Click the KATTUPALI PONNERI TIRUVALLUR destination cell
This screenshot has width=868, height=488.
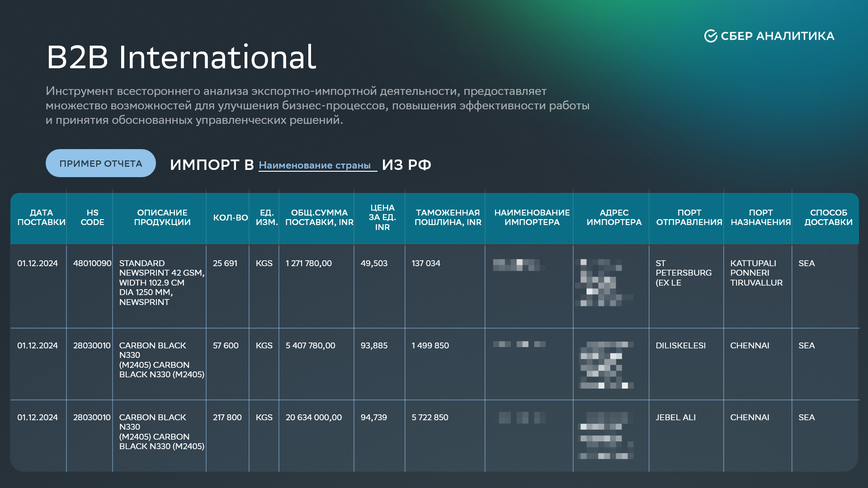click(756, 273)
